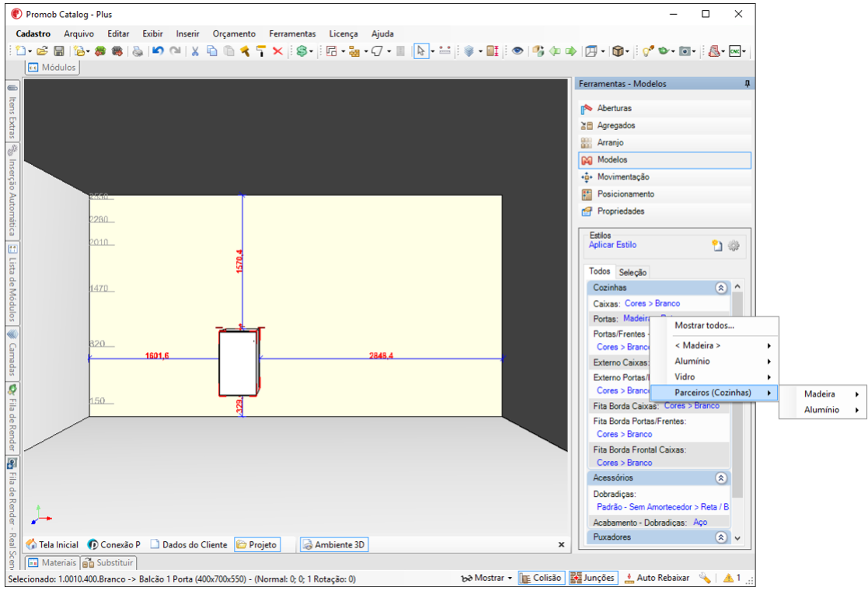868x591 pixels.
Task: Open the existing project folder icon
Action: click(42, 51)
